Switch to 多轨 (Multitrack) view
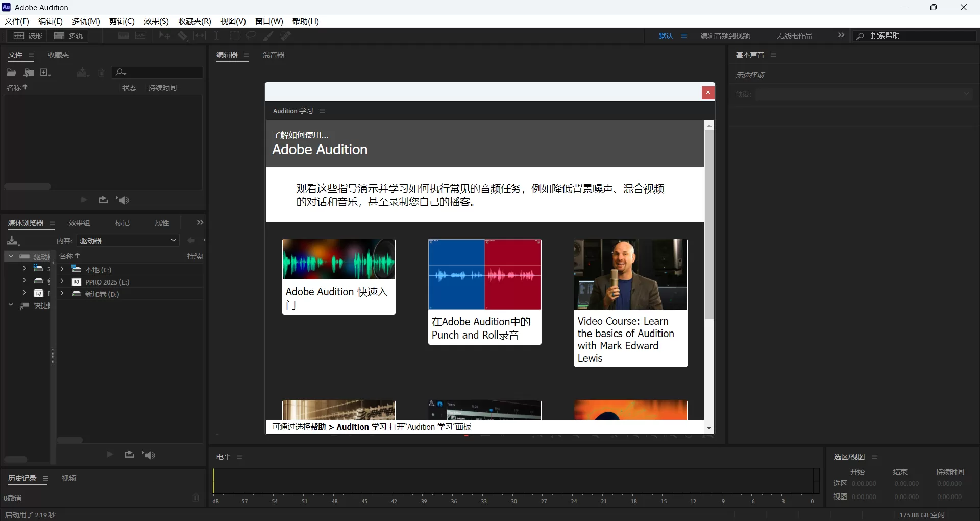 pos(68,36)
